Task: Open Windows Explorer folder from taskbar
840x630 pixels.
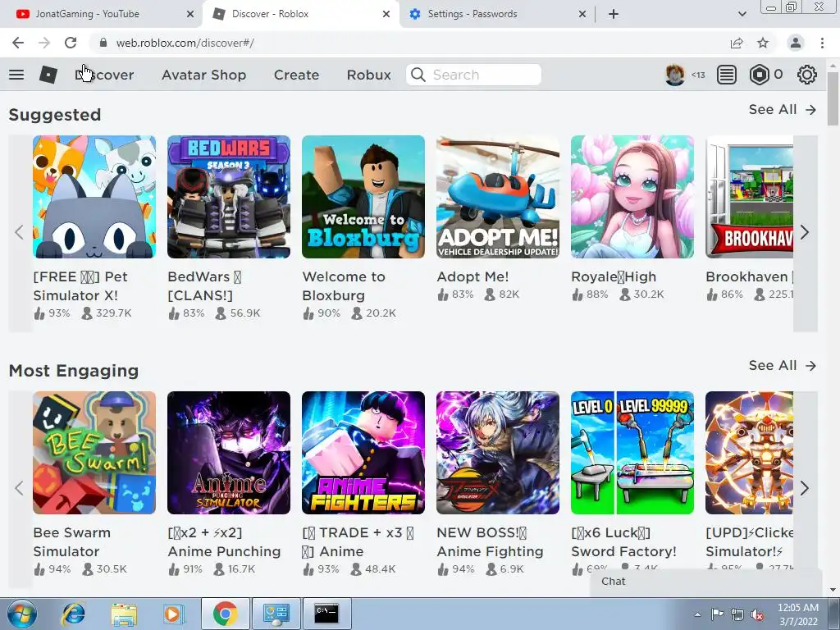Action: [x=124, y=614]
